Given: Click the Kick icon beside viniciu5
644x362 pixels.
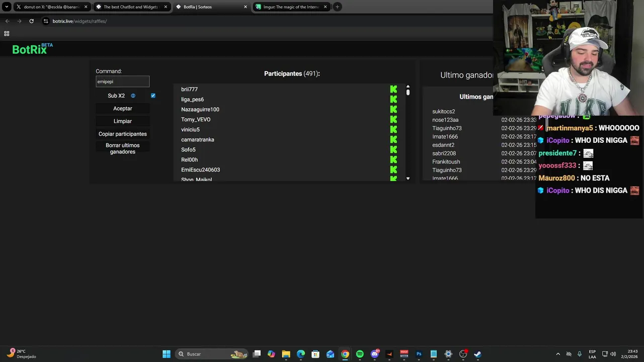Looking at the screenshot, I should coord(393,129).
